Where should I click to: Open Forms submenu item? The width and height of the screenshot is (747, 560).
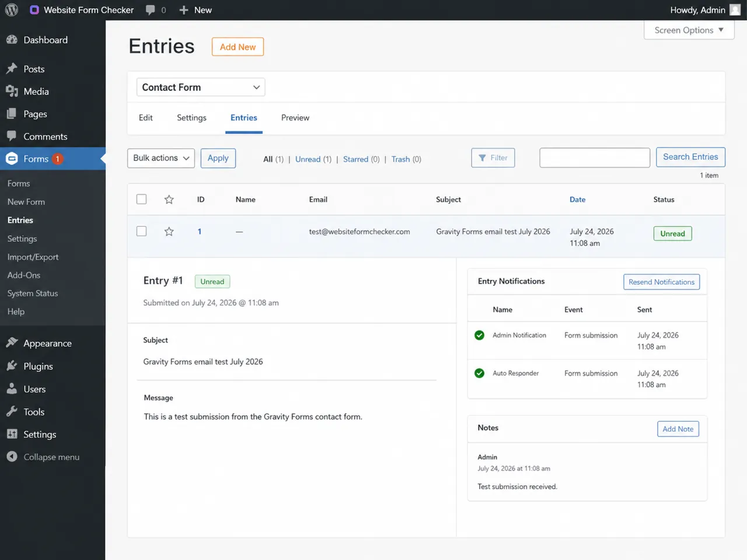coord(19,184)
